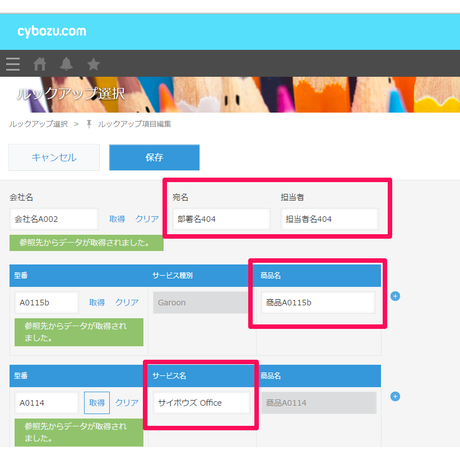Add row with plus icon beside 商品A0114
The height and width of the screenshot is (460, 460).
(x=395, y=396)
